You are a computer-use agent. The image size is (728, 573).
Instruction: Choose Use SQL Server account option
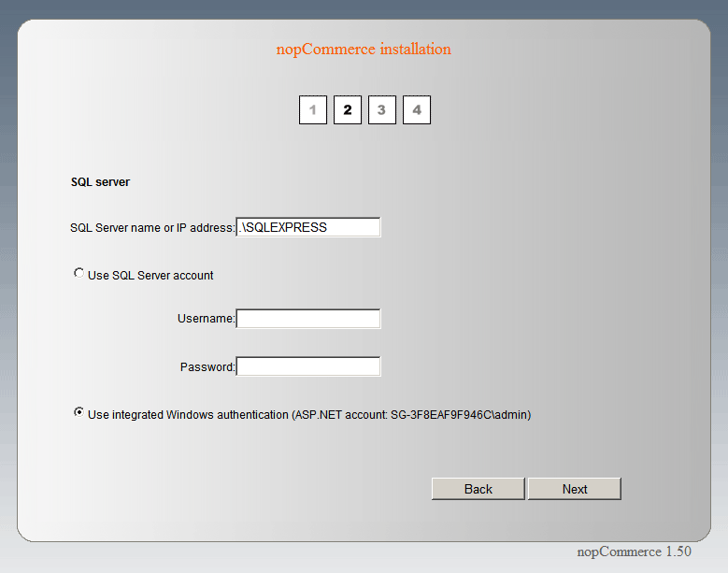click(79, 273)
